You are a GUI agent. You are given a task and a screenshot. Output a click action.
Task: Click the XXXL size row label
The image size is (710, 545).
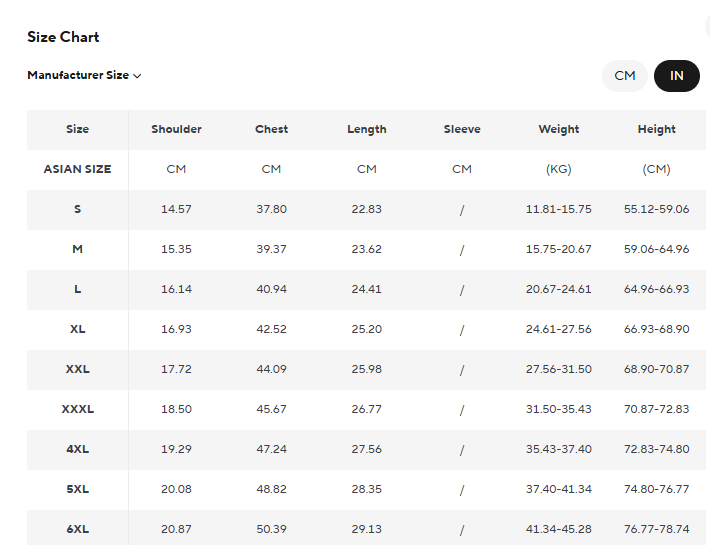click(77, 409)
